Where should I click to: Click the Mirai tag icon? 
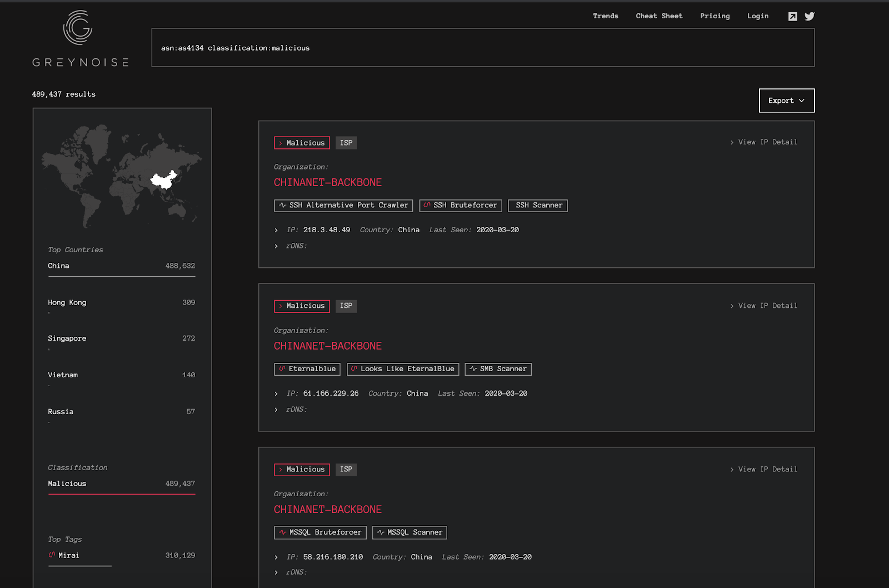[x=52, y=555]
